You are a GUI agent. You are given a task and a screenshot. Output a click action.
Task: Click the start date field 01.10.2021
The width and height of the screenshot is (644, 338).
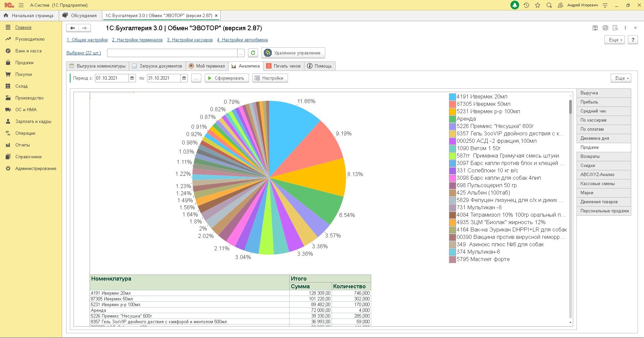pyautogui.click(x=112, y=78)
